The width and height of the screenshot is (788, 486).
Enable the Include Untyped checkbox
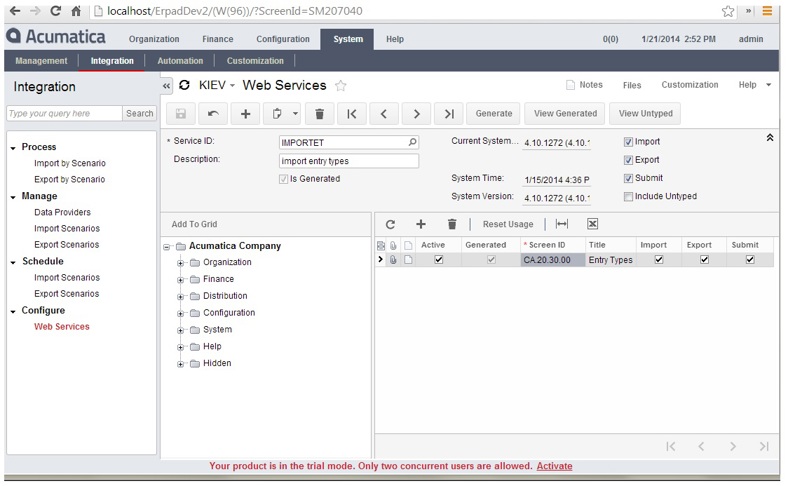click(628, 197)
